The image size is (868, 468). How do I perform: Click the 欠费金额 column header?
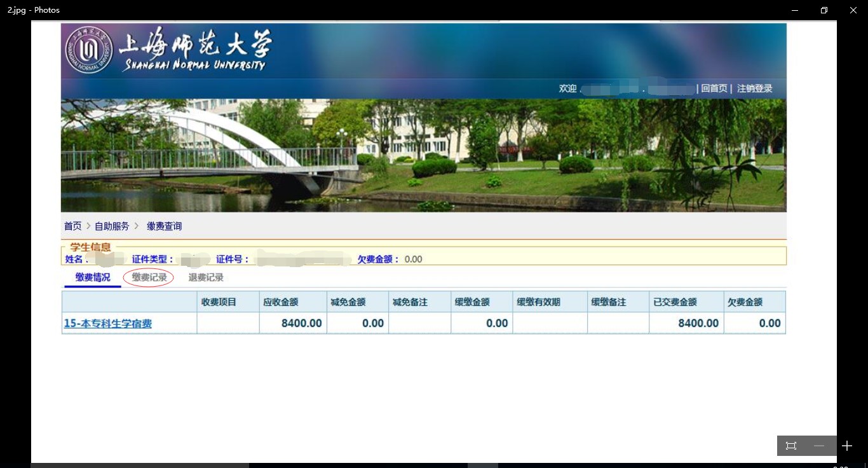tap(745, 302)
